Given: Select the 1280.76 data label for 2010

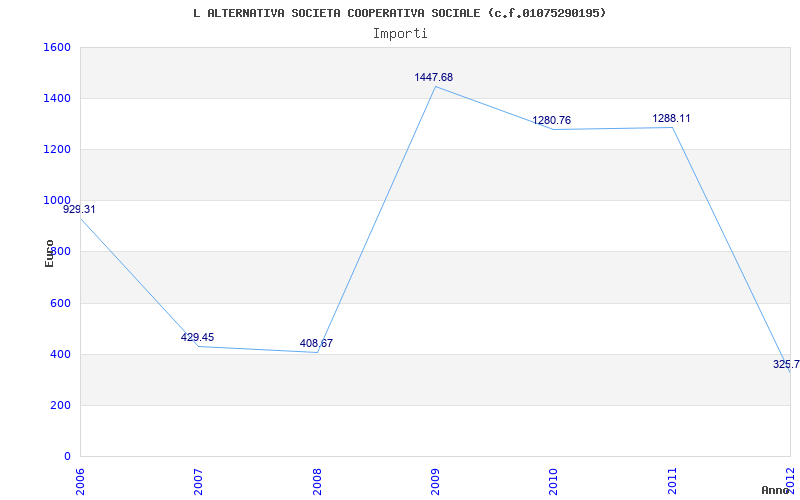Looking at the screenshot, I should [x=552, y=120].
